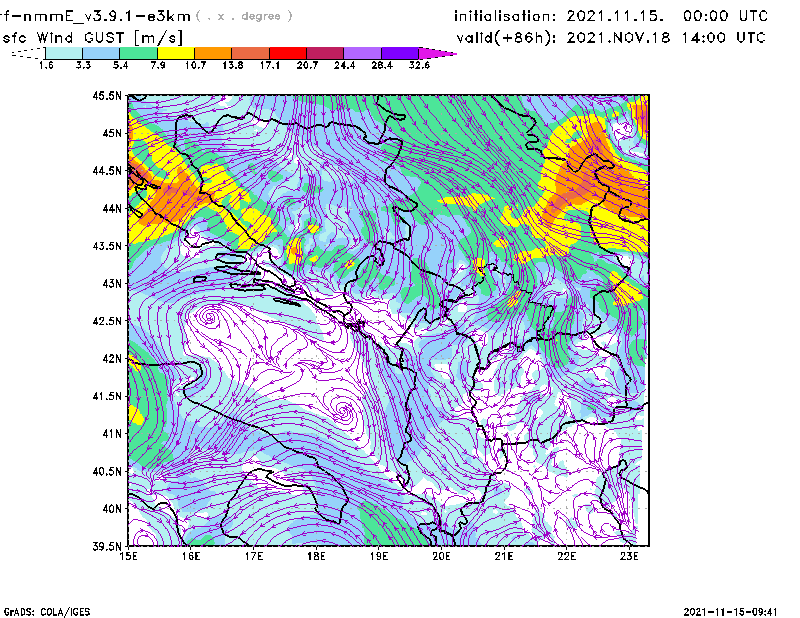Image resolution: width=800 pixels, height=618 pixels.
Task: Click the green legend swatch (5.4-7.9)
Action: coord(138,53)
